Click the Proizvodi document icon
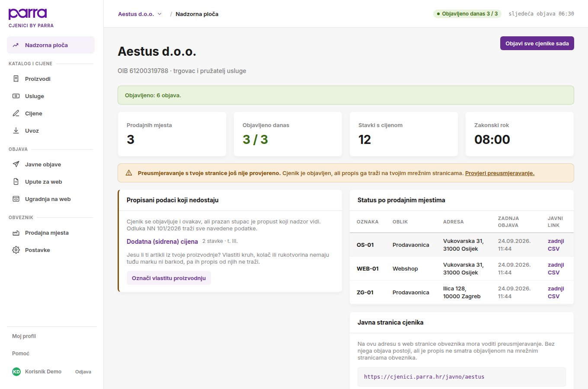Viewport: 588px width, 389px height. 16,79
